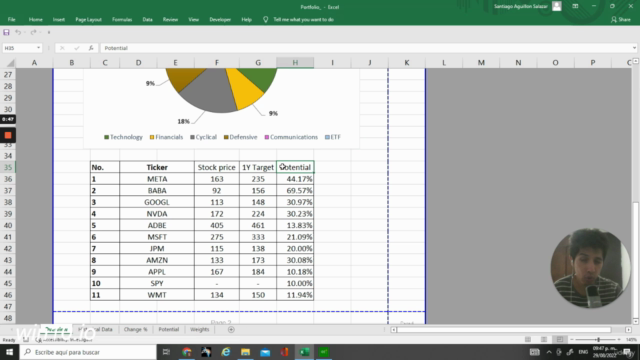Open the Undo history dropdown arrow
This screenshot has width=640, height=360.
point(24,32)
